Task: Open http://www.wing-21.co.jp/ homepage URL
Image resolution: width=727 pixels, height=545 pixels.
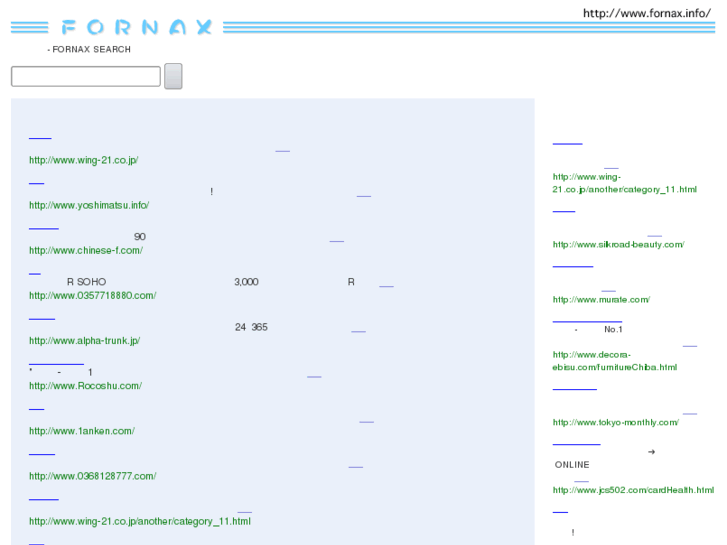Action: point(83,160)
